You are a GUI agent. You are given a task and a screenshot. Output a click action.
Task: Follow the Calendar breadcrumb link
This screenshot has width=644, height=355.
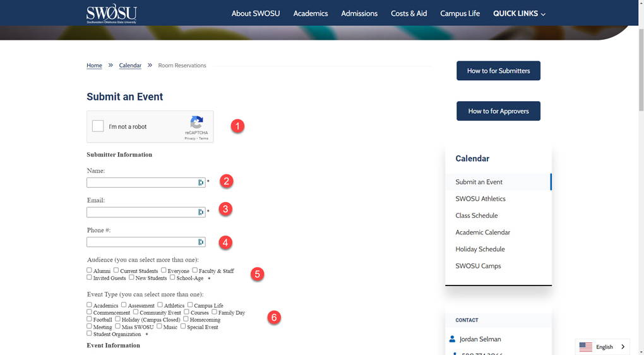pyautogui.click(x=130, y=65)
